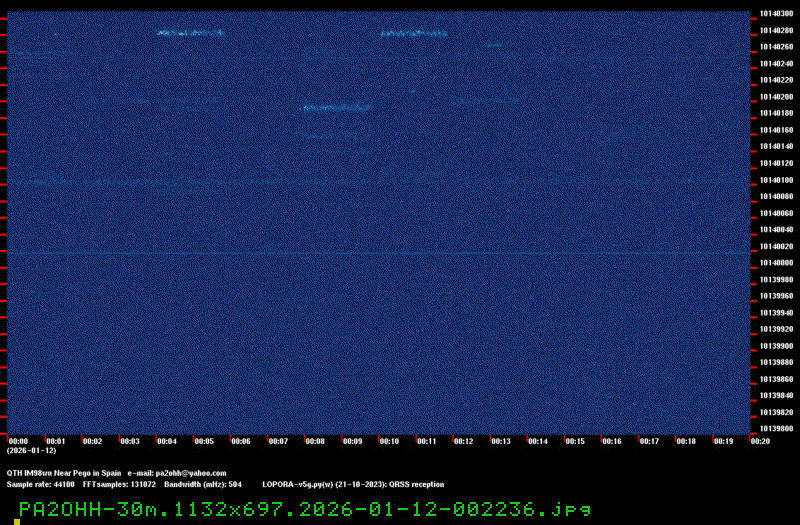Image resolution: width=800 pixels, height=525 pixels.
Task: Click the 00:10 time axis label
Action: tap(389, 441)
